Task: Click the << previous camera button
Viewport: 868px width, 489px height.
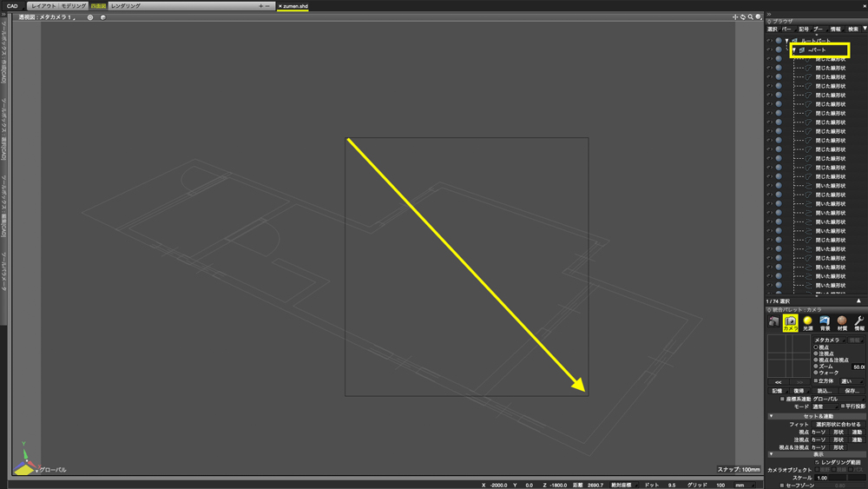Action: (x=779, y=382)
